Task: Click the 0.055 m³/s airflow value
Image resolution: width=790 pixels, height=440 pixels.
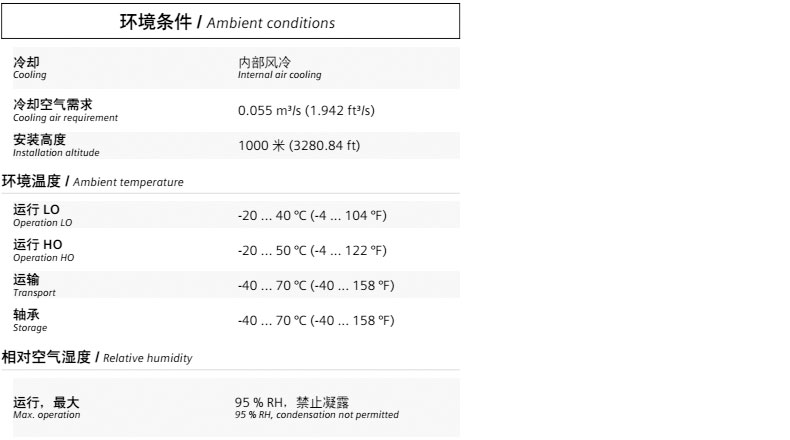Action: tap(312, 110)
